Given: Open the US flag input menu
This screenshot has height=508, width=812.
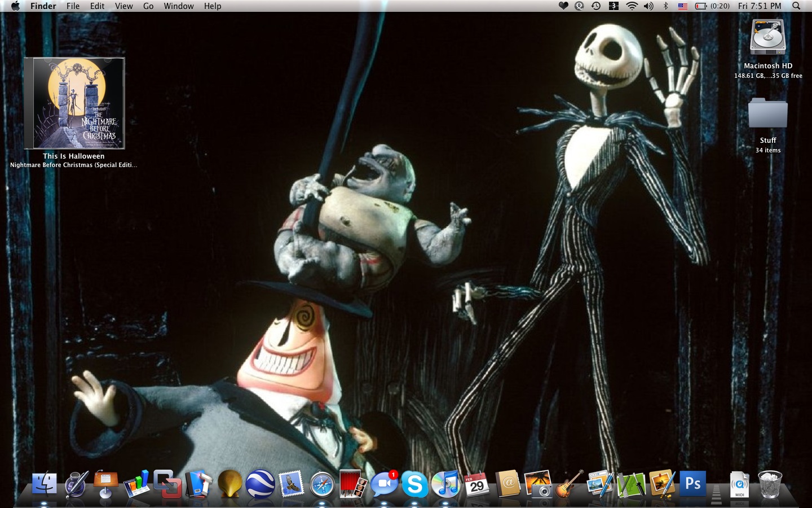Looking at the screenshot, I should 683,6.
